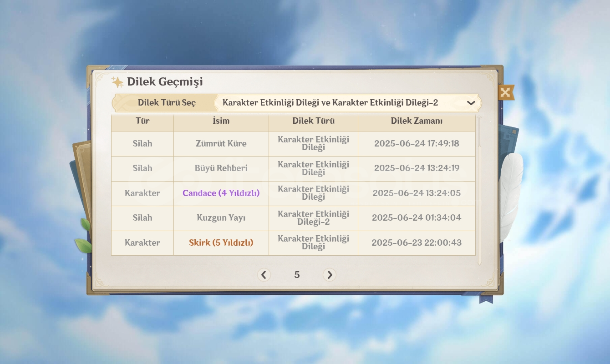The width and height of the screenshot is (610, 364).
Task: Select the Kuzgun Yayı entry
Action: click(x=293, y=218)
